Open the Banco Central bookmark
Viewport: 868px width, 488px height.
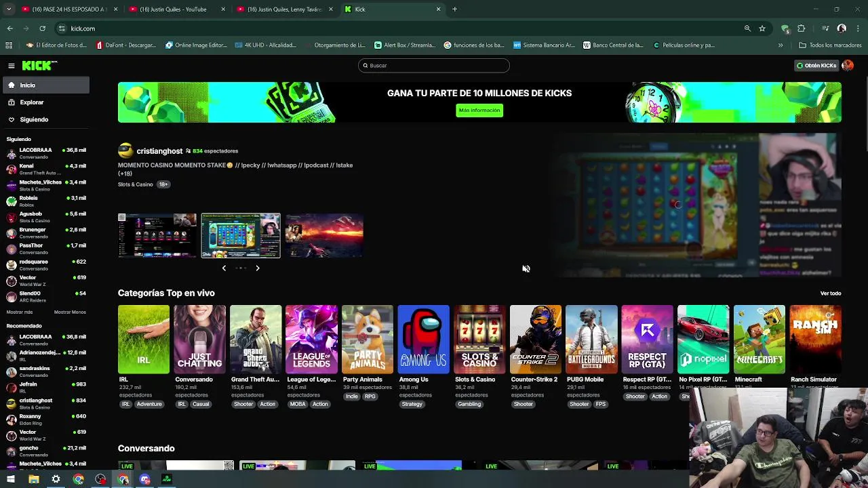coord(613,45)
